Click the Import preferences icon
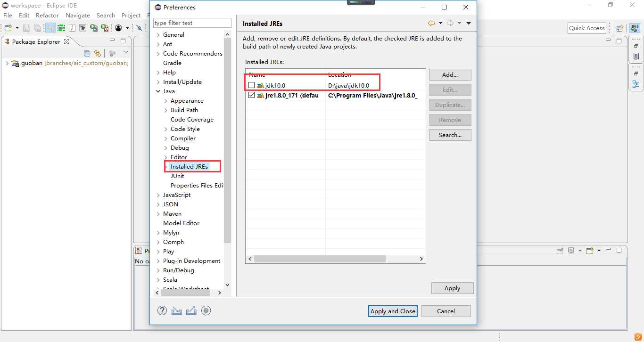 point(177,310)
